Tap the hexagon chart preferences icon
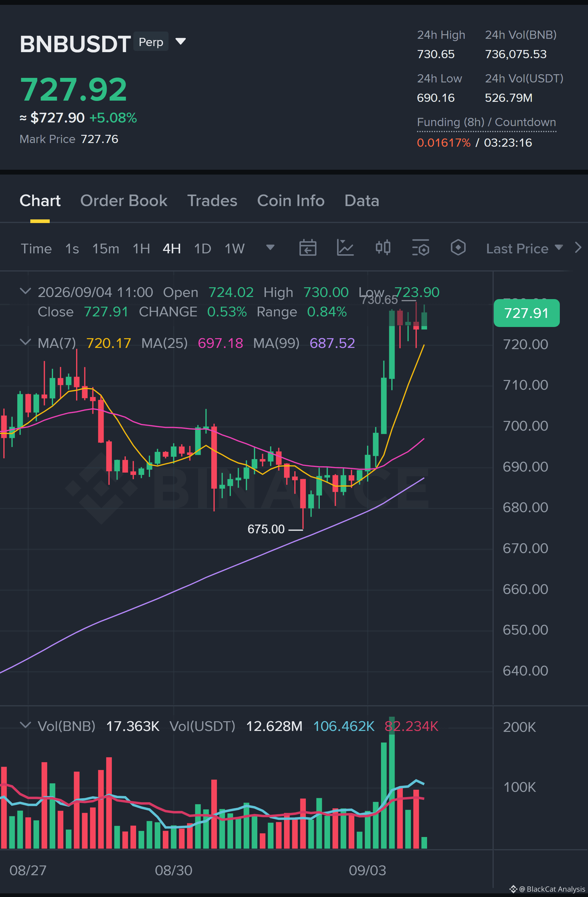This screenshot has height=897, width=588. coord(458,248)
